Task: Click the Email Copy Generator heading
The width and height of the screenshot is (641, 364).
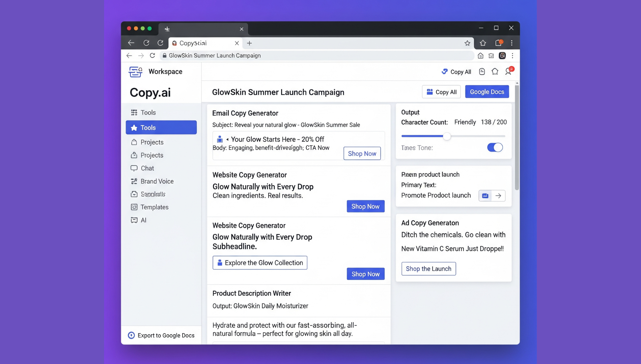Action: (x=245, y=113)
